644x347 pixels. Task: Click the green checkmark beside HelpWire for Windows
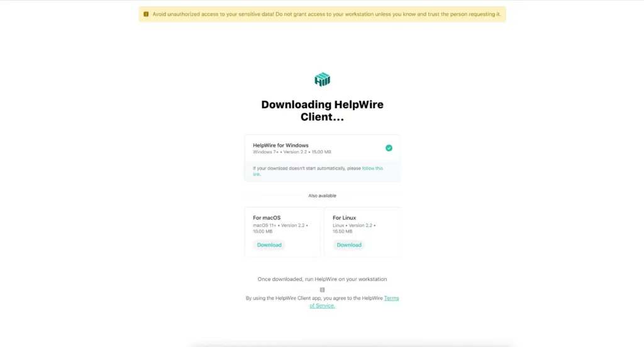coord(389,148)
